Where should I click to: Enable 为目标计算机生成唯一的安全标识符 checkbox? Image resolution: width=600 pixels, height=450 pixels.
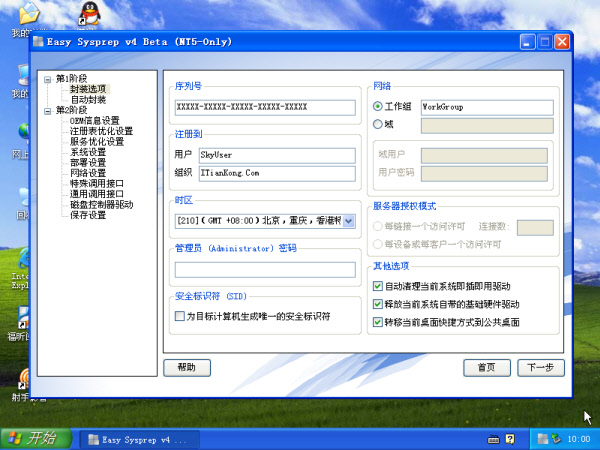(179, 316)
